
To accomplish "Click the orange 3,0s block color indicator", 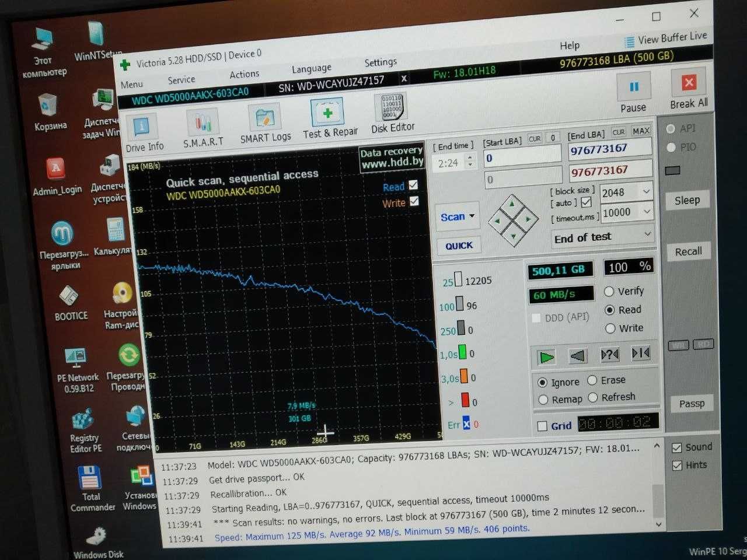I will [x=464, y=377].
